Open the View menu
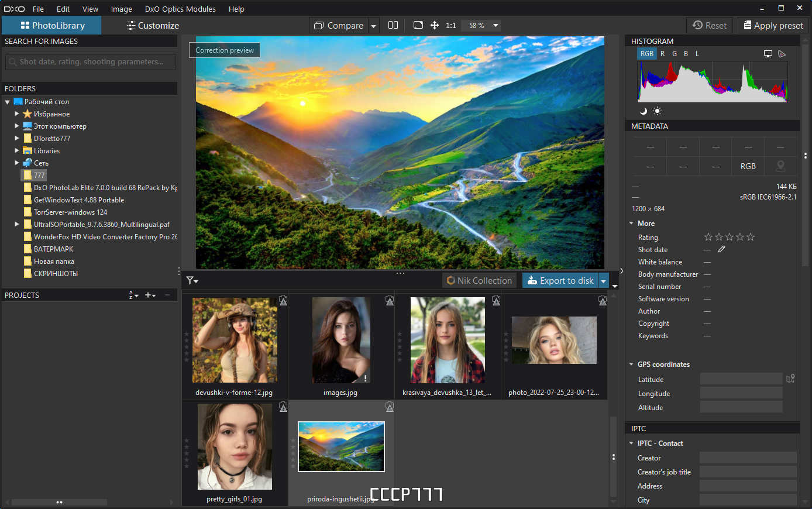The height and width of the screenshot is (509, 812). (90, 9)
